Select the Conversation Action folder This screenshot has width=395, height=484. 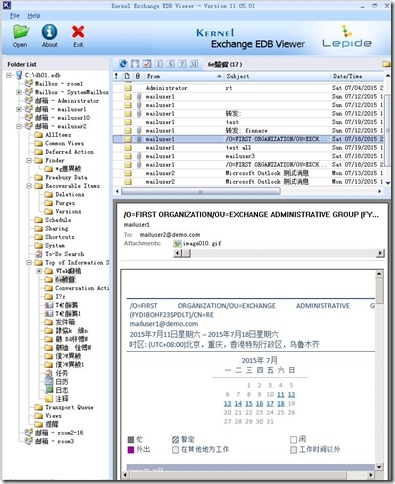(82, 288)
